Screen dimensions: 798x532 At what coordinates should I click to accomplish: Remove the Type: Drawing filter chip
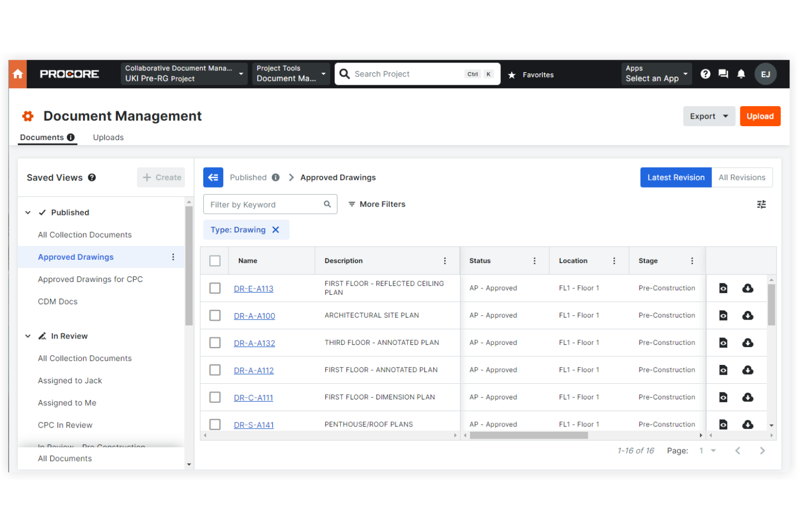point(276,230)
